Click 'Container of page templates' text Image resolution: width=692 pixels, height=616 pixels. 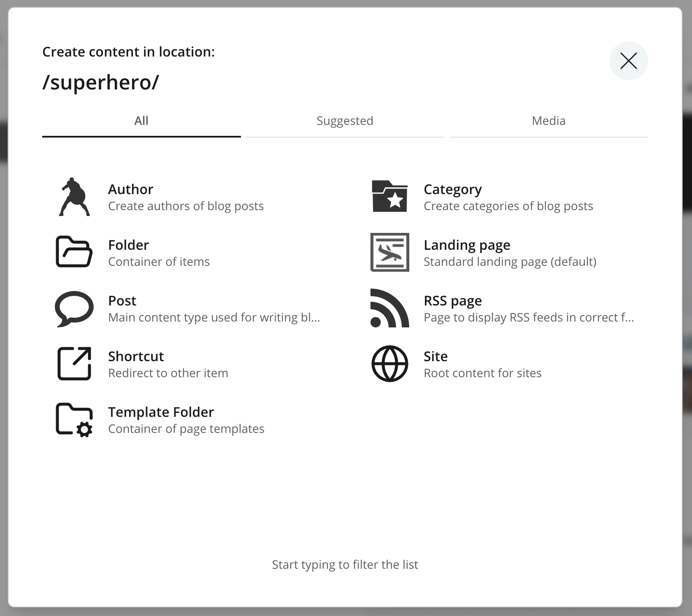187,429
